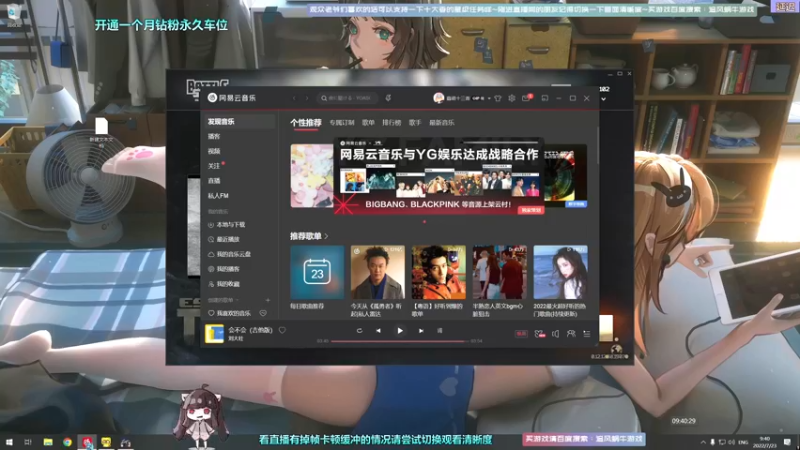The width and height of the screenshot is (800, 450).
Task: Skip to next track
Action: tap(421, 331)
